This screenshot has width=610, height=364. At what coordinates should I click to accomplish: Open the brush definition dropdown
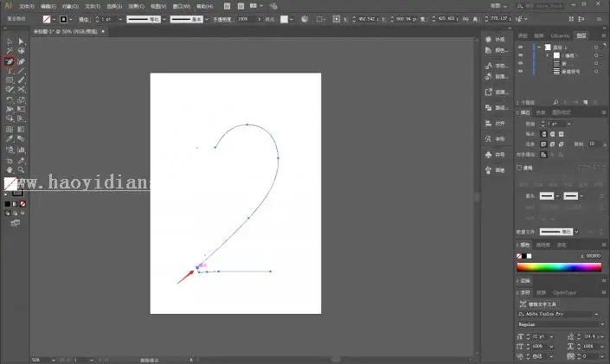pyautogui.click(x=207, y=19)
